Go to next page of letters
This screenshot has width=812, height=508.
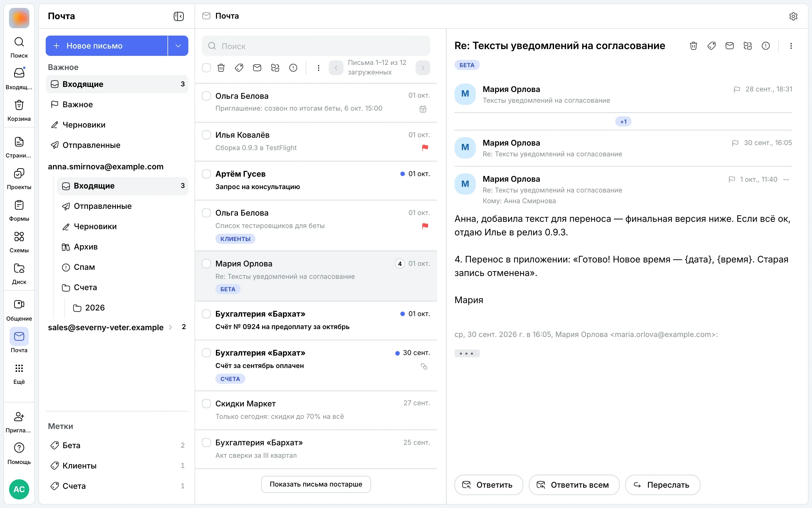423,68
